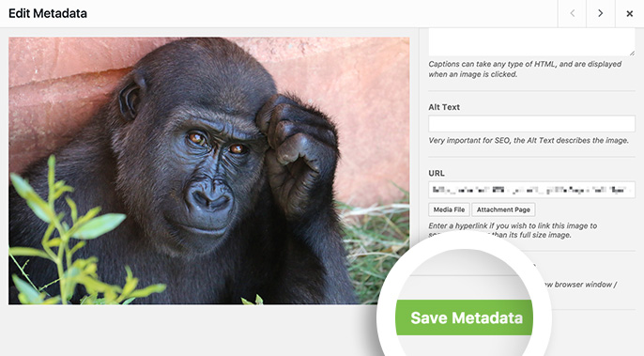Click the URL field label
The width and height of the screenshot is (644, 356).
pyautogui.click(x=437, y=174)
